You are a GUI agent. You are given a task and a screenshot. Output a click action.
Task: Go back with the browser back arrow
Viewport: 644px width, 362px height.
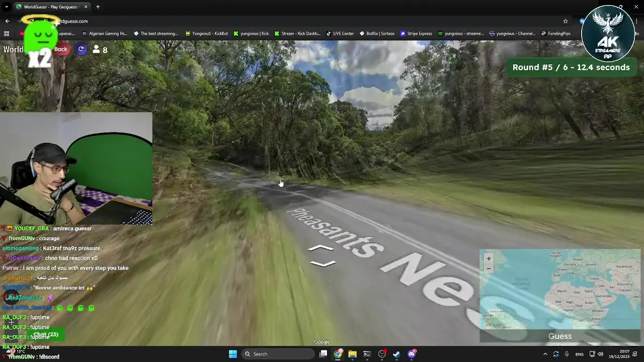(x=7, y=21)
